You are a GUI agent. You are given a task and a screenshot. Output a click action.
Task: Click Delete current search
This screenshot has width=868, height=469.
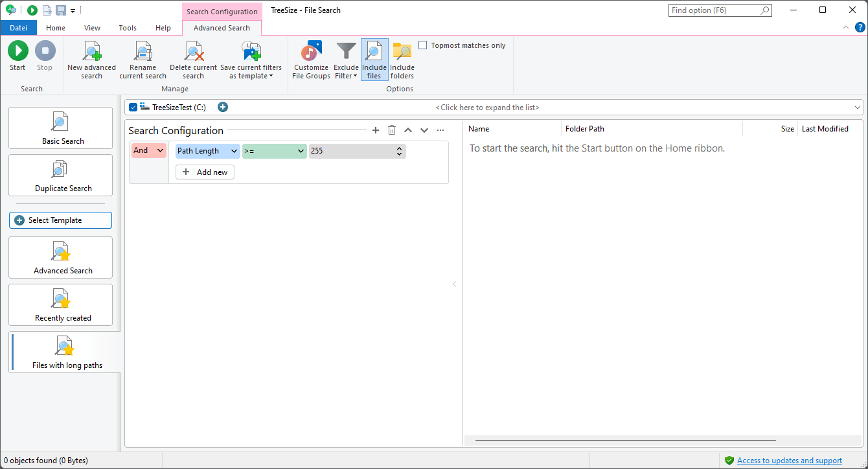(x=192, y=58)
